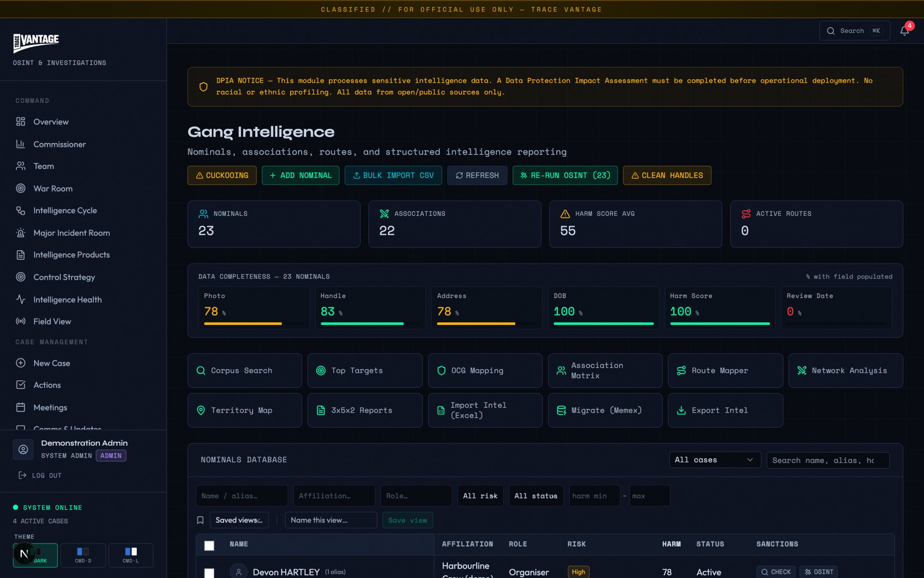Select the CMD-L theme option
This screenshot has height=578, width=924.
click(131, 555)
